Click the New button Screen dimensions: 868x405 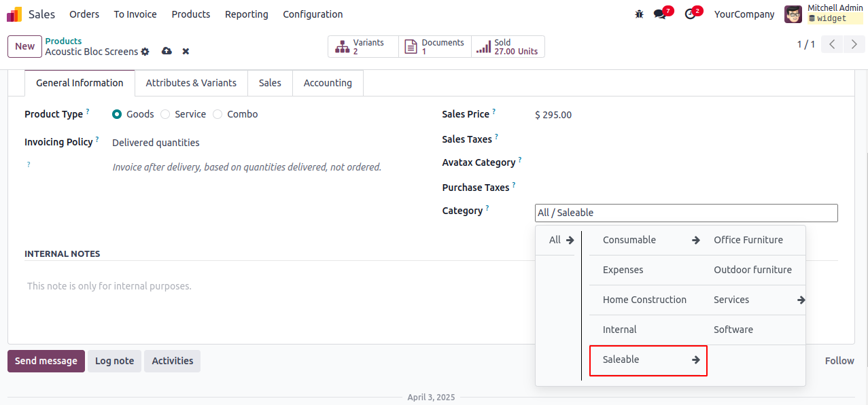click(24, 46)
